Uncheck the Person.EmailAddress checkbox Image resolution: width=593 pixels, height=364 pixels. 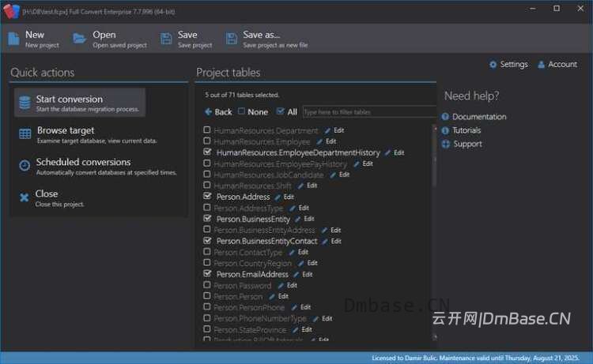point(207,273)
